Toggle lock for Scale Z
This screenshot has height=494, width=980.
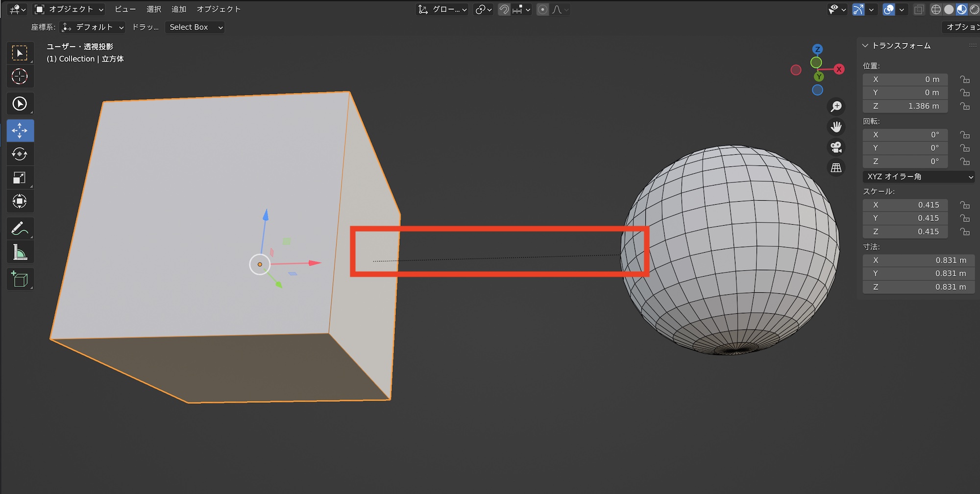tap(964, 232)
